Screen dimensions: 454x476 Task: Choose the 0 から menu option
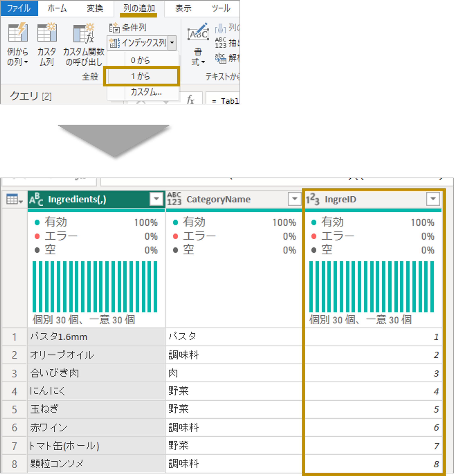[140, 60]
